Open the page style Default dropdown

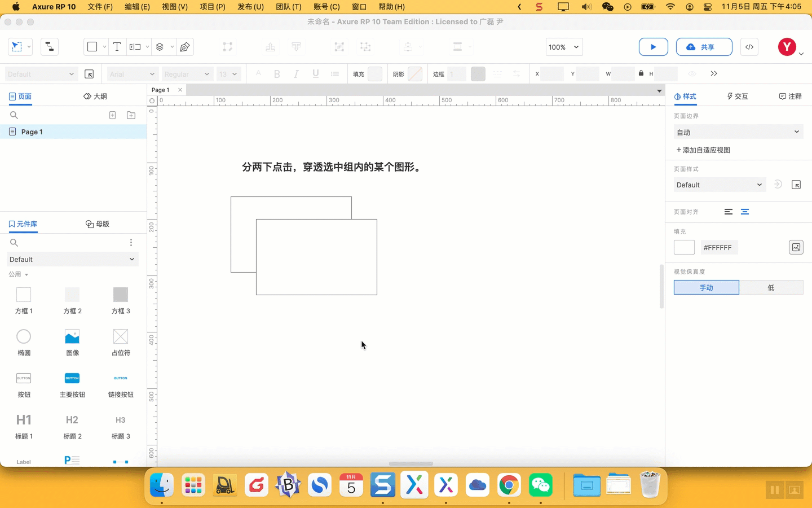[x=720, y=185]
